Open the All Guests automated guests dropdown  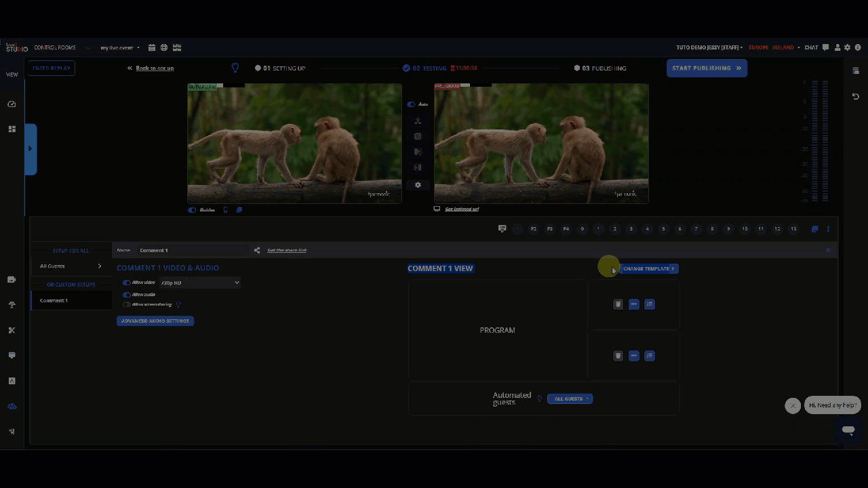coord(570,399)
